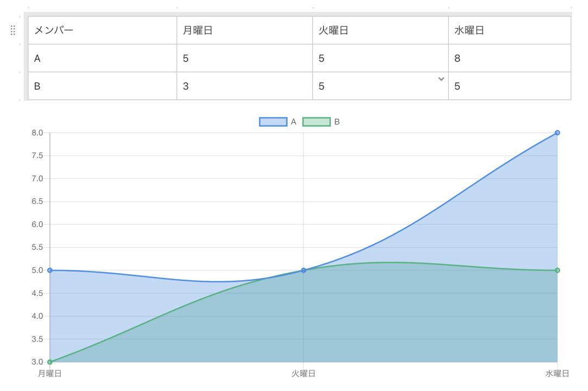This screenshot has width=588, height=391.
Task: Click series B data point at 月曜日
Action: (x=50, y=362)
